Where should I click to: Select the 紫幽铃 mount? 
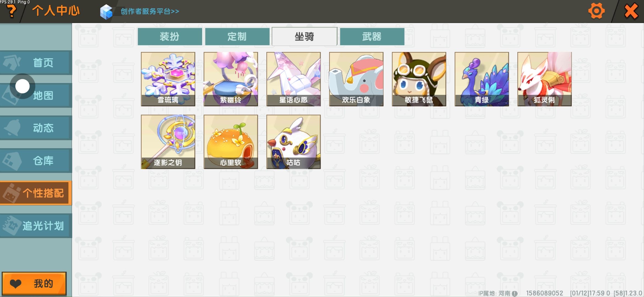[x=231, y=79]
